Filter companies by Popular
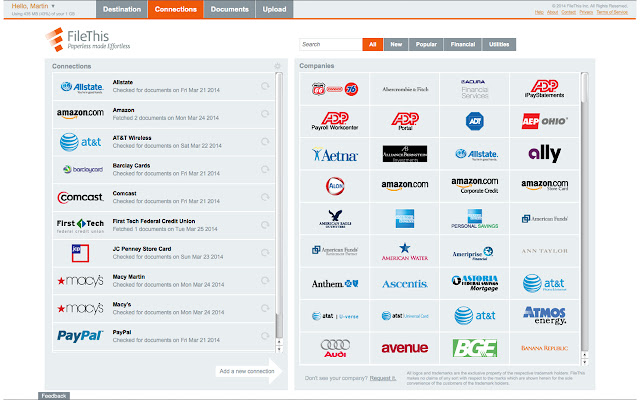The image size is (640, 400). [426, 44]
